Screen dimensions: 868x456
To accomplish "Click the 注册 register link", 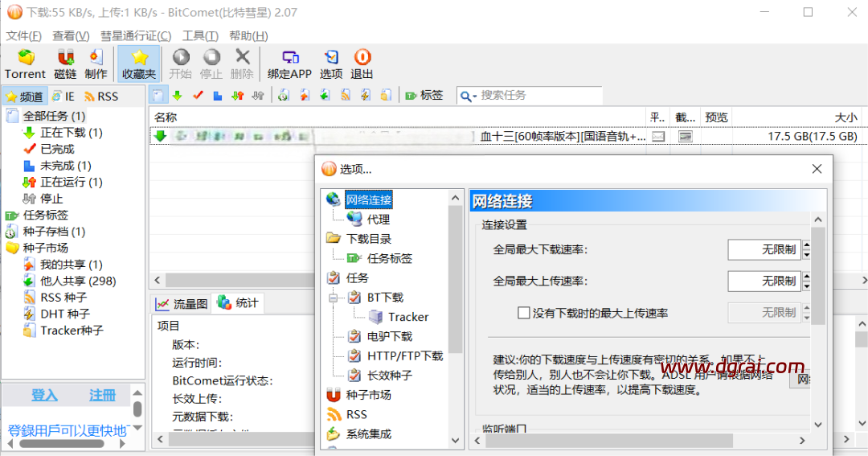I will tap(102, 396).
